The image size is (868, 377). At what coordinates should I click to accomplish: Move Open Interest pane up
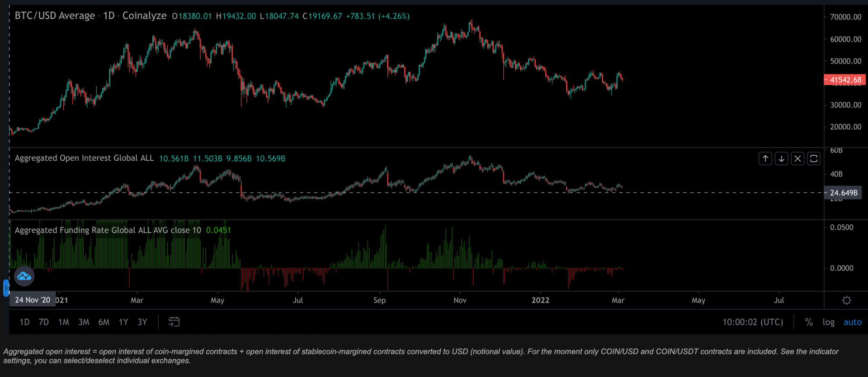765,158
